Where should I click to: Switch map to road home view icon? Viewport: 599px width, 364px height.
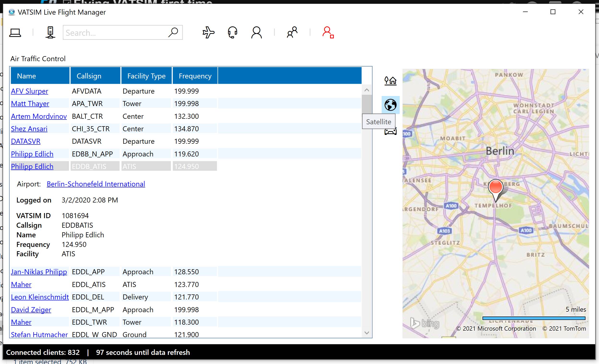(391, 80)
